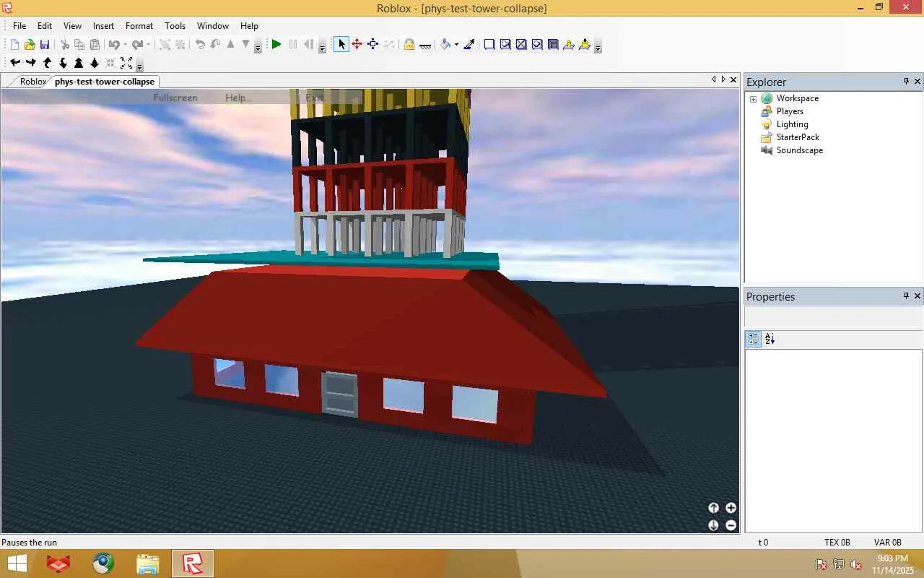Select Workspace in Explorer
This screenshot has width=924, height=578.
(797, 98)
